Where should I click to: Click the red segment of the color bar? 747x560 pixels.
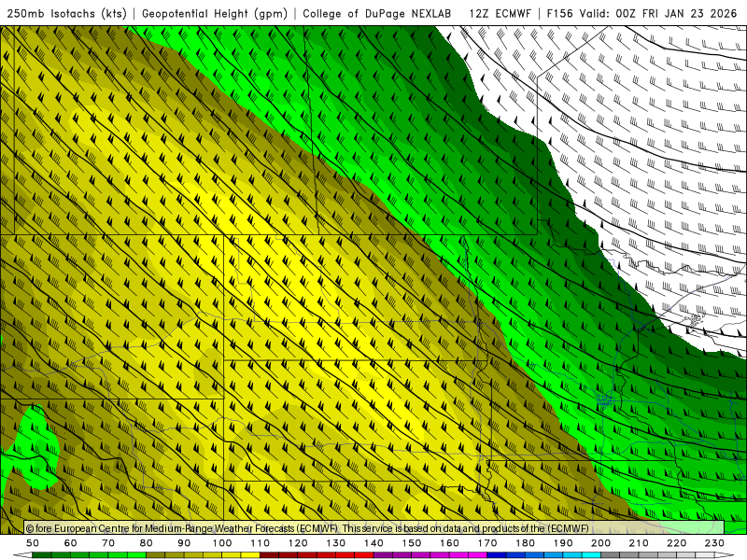pyautogui.click(x=317, y=555)
